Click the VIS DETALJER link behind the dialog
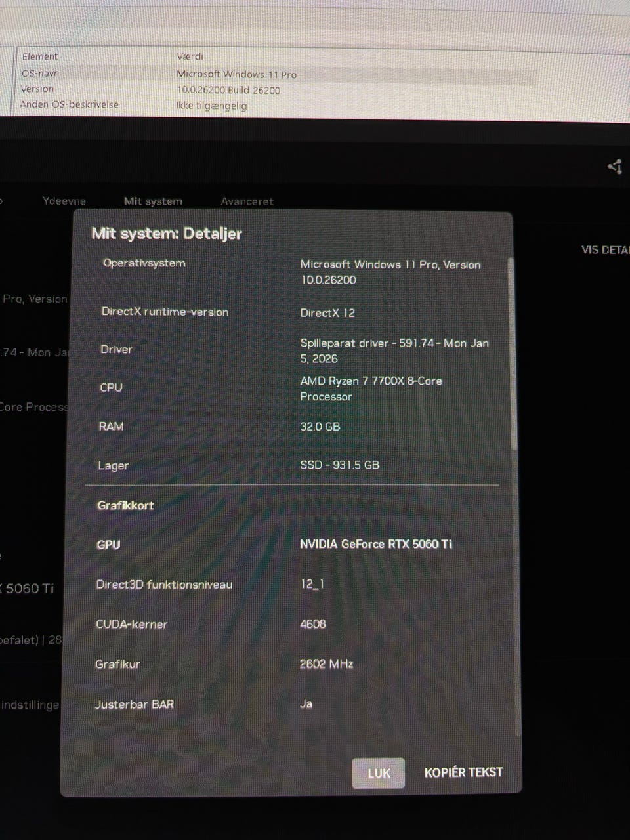Screen dimensions: 630x840 click(605, 249)
